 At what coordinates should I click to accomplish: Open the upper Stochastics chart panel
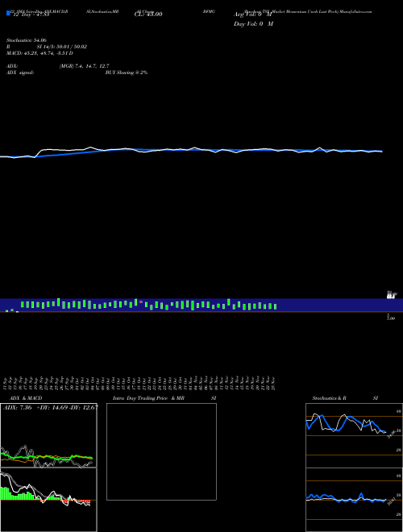click(x=354, y=435)
